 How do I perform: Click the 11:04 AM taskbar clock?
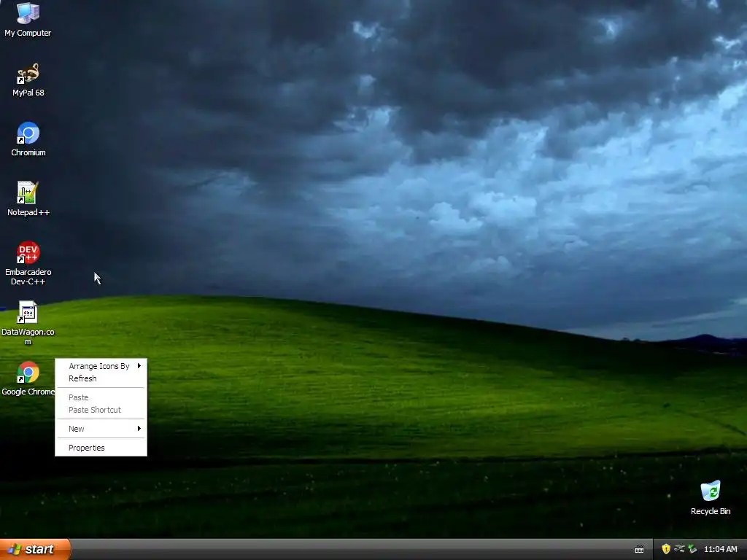pyautogui.click(x=720, y=549)
